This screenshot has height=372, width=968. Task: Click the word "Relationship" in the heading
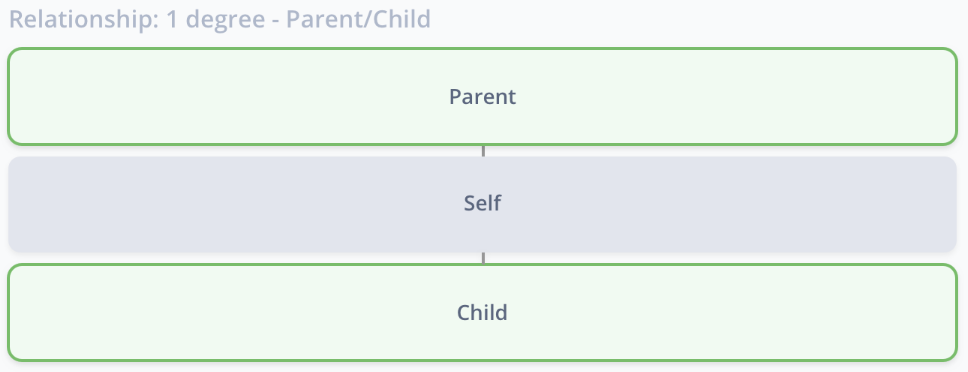coord(83,19)
